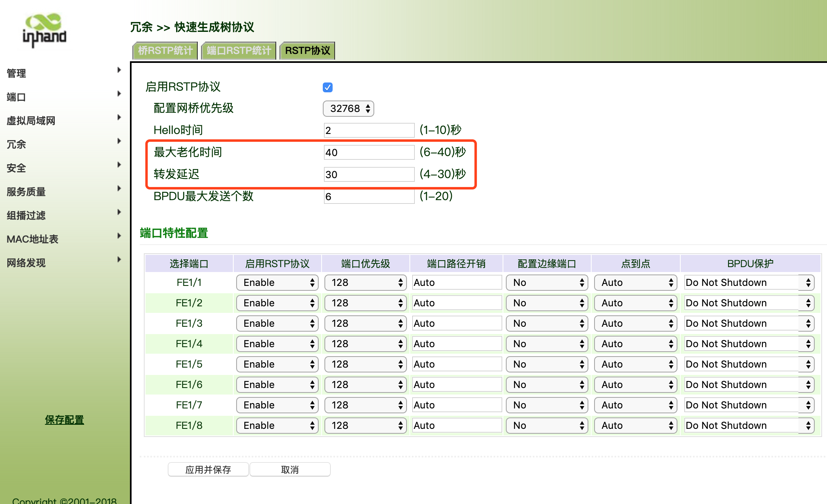Viewport: 827px width, 504px height.
Task: Expand the MAC地址表 sidebar arrow
Action: (x=119, y=236)
